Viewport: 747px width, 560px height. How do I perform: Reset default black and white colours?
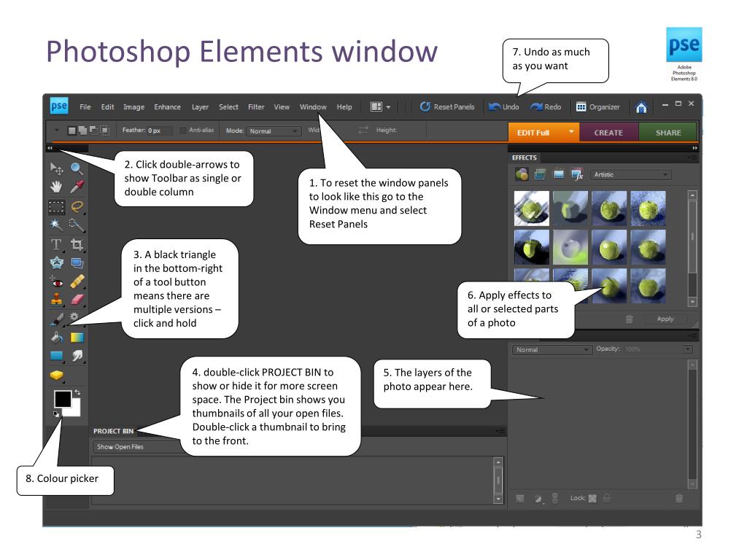coord(56,414)
